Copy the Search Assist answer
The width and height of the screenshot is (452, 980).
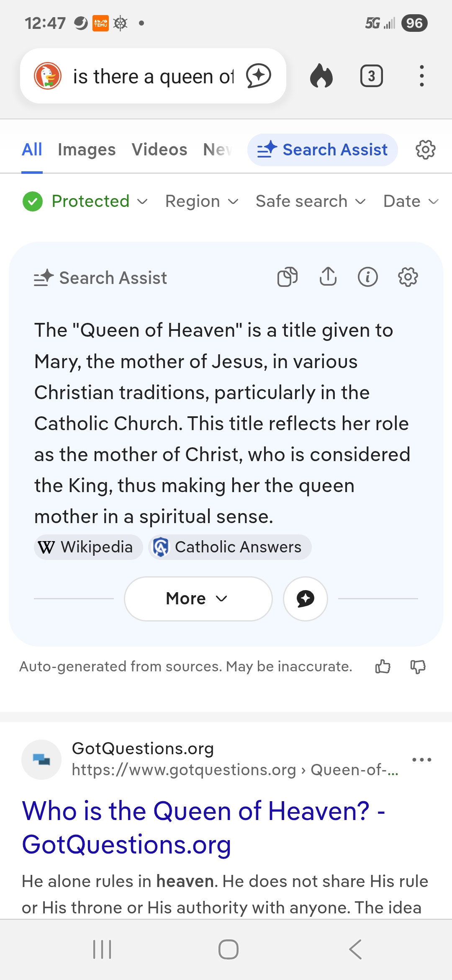(x=288, y=277)
